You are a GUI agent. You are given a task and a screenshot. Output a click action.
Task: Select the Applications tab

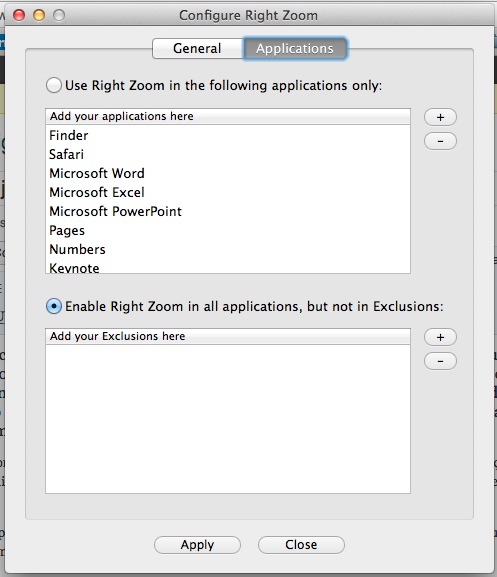[x=295, y=48]
